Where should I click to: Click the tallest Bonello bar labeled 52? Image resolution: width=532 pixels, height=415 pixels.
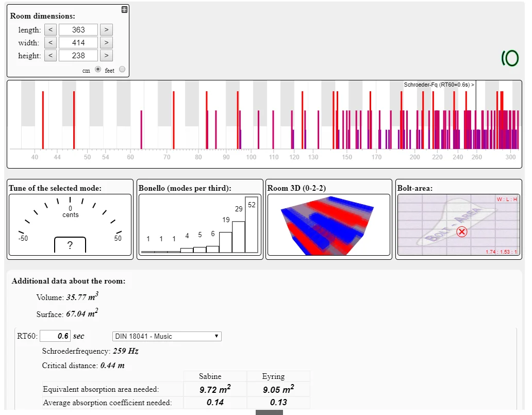tap(252, 225)
